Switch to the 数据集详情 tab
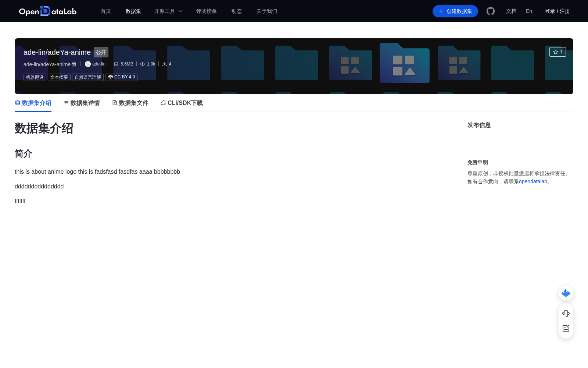 [x=82, y=103]
